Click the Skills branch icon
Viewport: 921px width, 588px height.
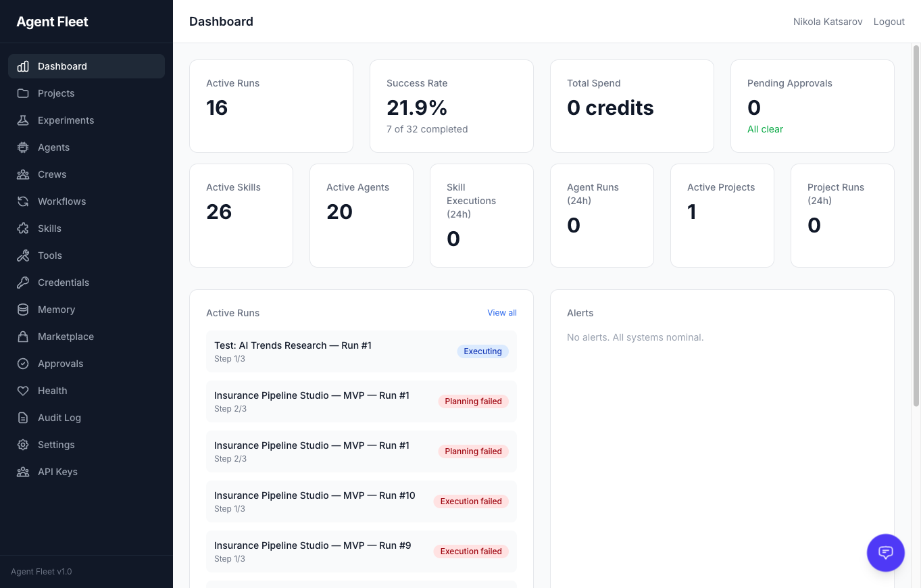23,228
